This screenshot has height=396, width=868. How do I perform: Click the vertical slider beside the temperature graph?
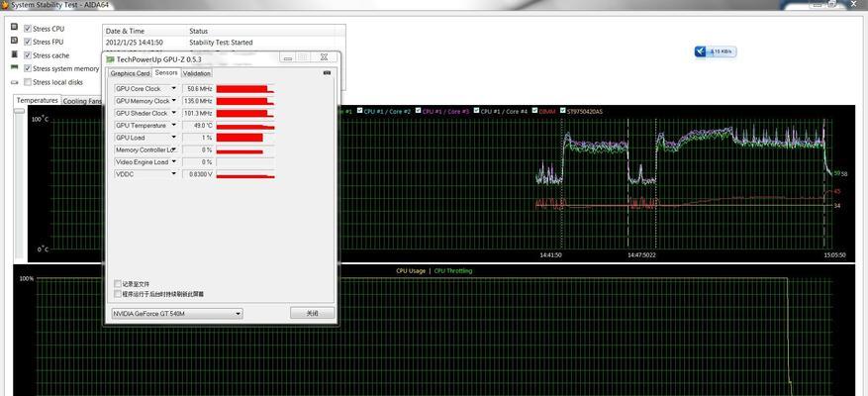(x=20, y=111)
